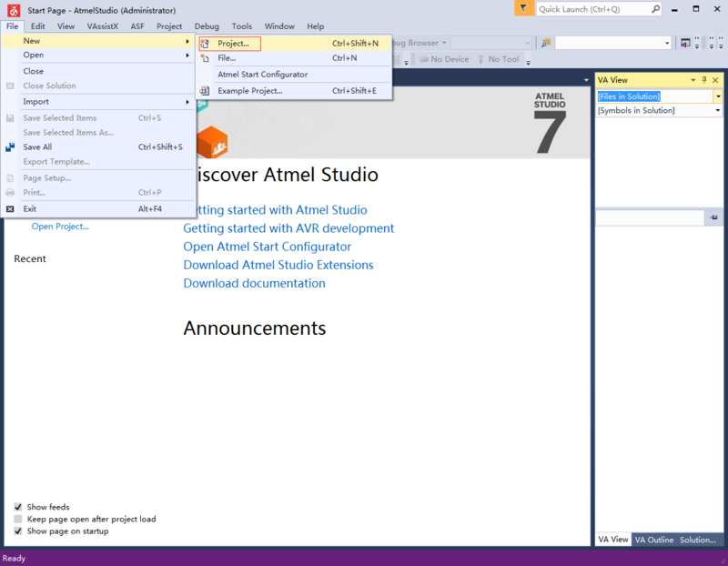Select File... in the New submenu
This screenshot has height=566, width=728.
click(294, 58)
